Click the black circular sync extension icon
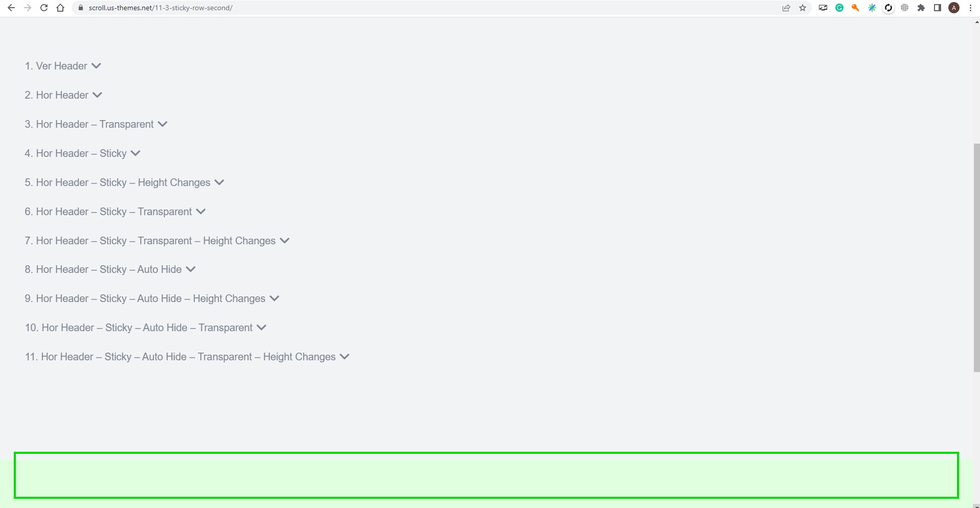This screenshot has width=980, height=508. tap(888, 8)
